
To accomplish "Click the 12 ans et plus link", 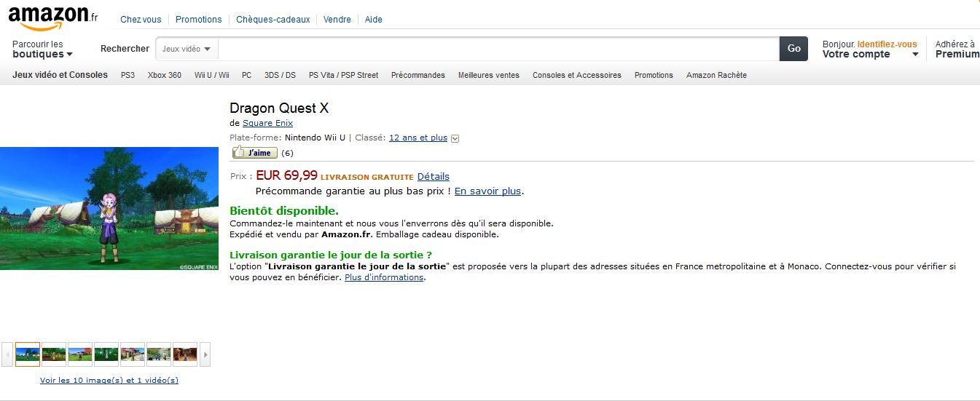I will pos(418,138).
